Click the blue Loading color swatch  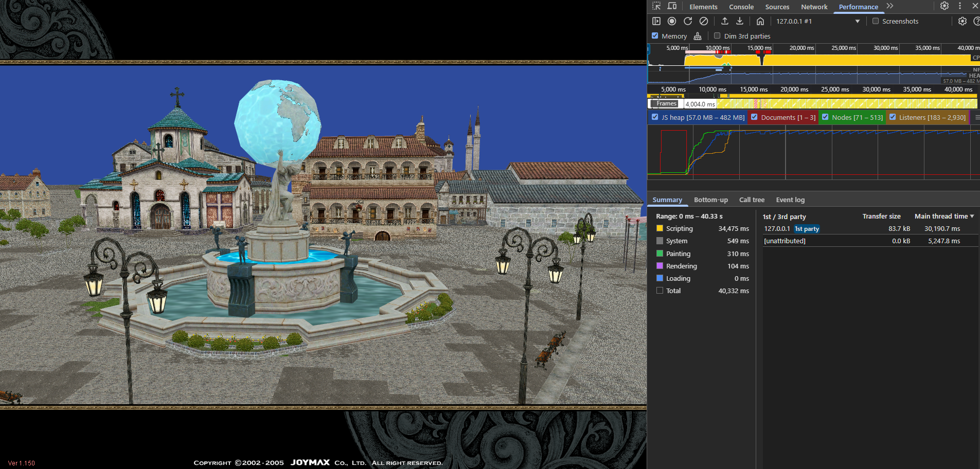coord(660,278)
